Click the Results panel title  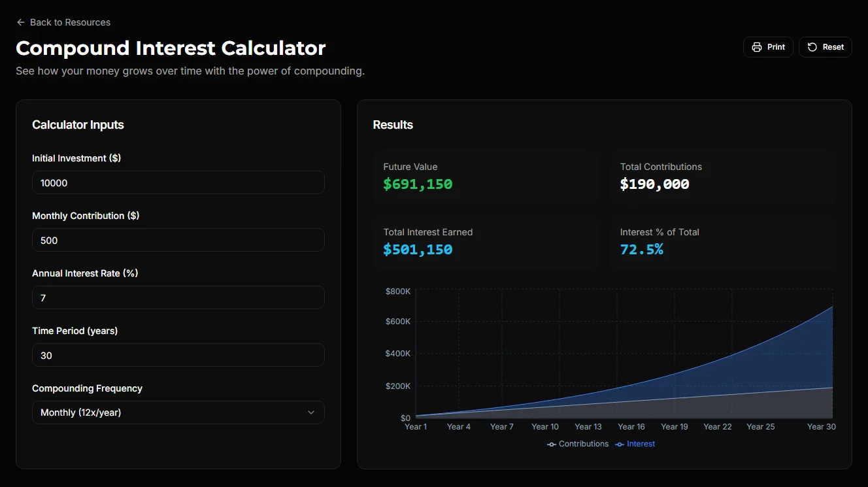point(393,125)
